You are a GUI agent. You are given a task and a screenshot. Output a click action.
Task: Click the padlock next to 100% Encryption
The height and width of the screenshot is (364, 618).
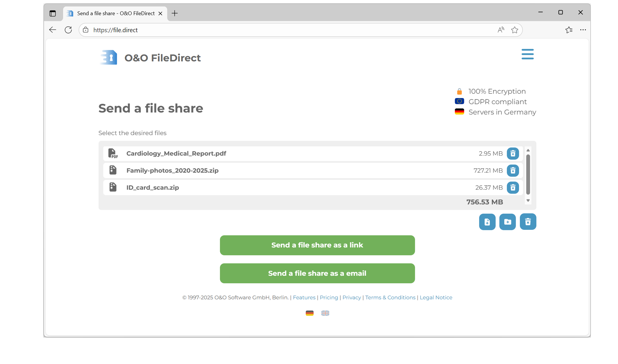pyautogui.click(x=459, y=91)
